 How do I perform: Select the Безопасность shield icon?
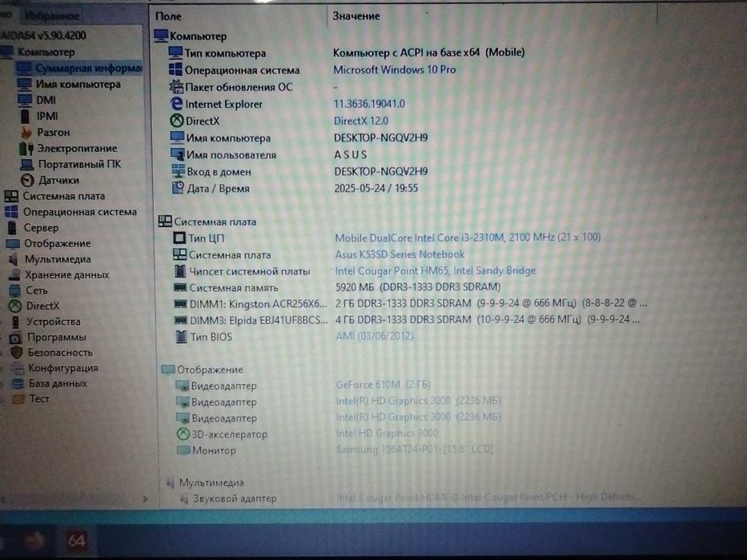pos(17,352)
